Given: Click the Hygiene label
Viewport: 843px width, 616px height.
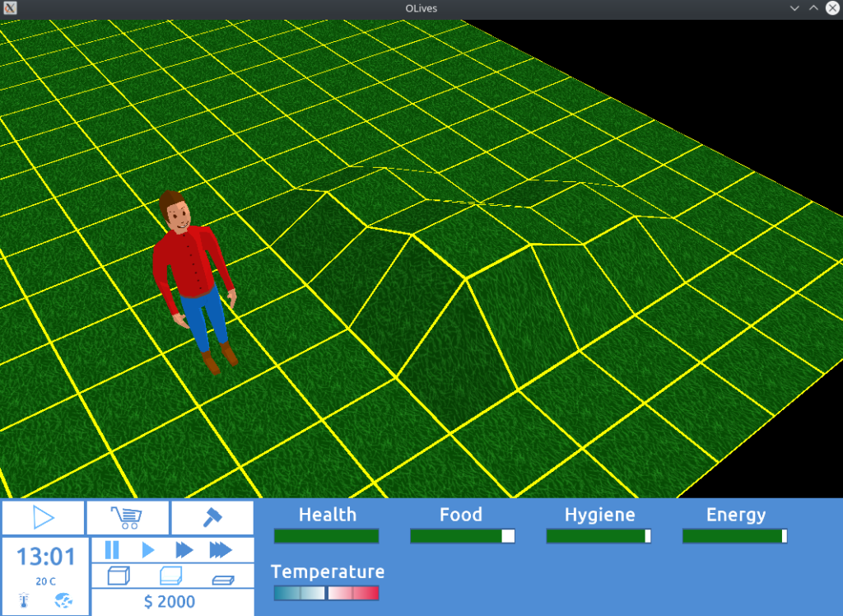Looking at the screenshot, I should point(599,516).
